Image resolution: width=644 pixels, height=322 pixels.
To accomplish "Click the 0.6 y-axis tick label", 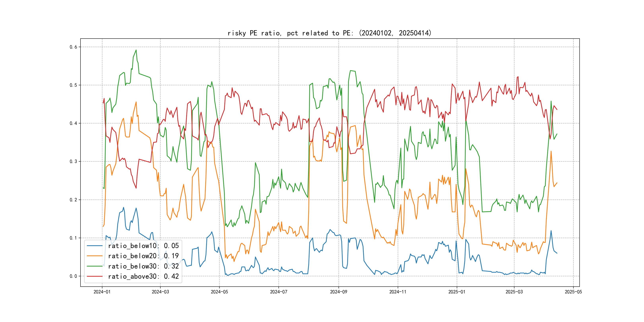I will click(x=73, y=47).
